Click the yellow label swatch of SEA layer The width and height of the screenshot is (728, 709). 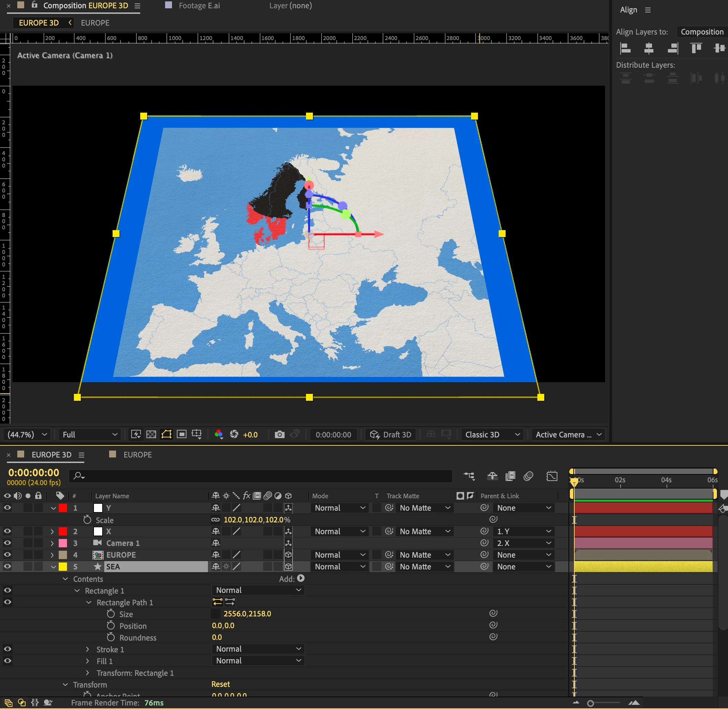point(63,566)
